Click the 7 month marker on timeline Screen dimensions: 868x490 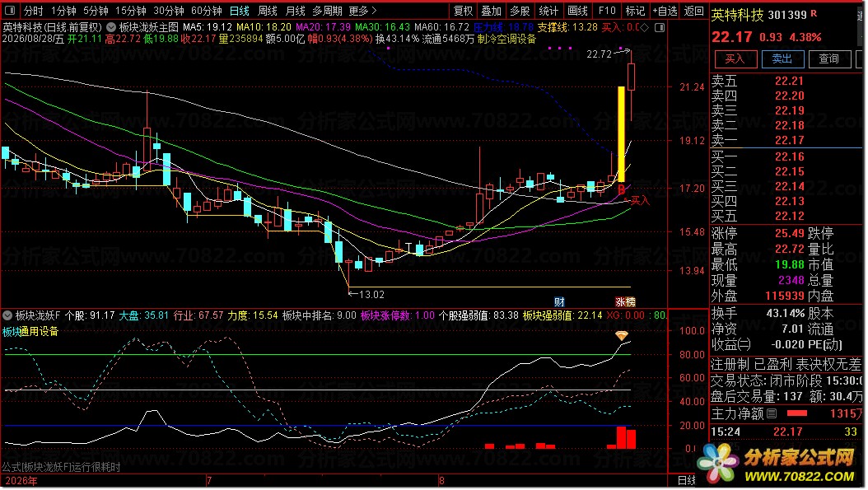click(x=208, y=481)
